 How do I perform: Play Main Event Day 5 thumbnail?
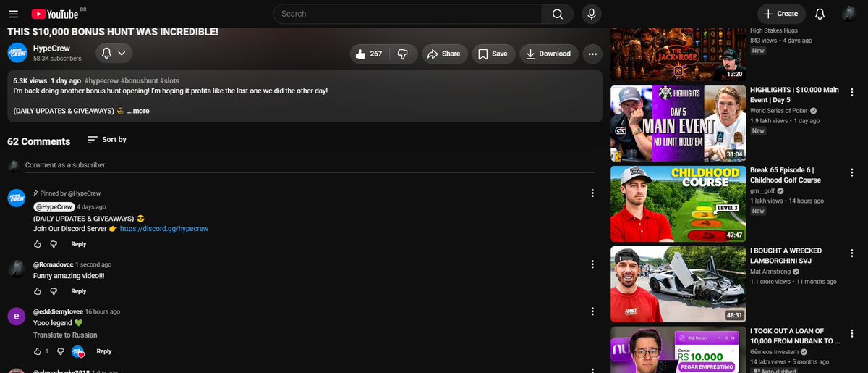[x=678, y=123]
